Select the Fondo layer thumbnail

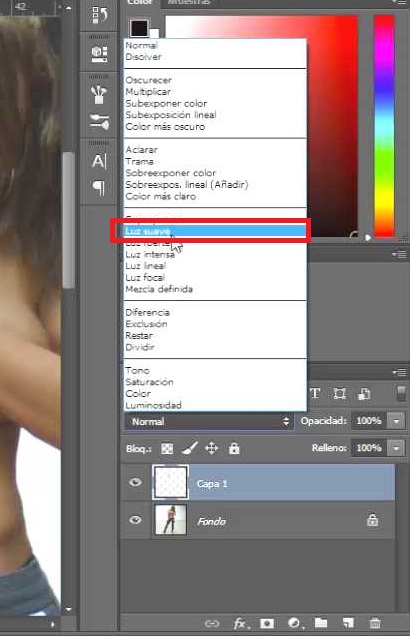[x=171, y=520]
